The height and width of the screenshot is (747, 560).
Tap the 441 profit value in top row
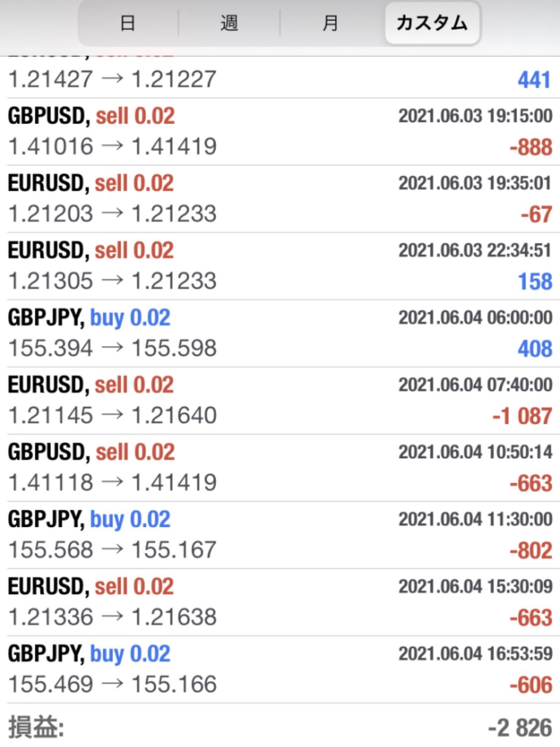click(534, 80)
